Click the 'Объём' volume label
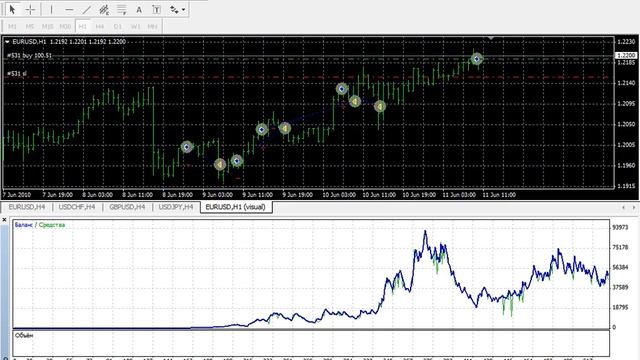This screenshot has width=640, height=360. [x=24, y=336]
